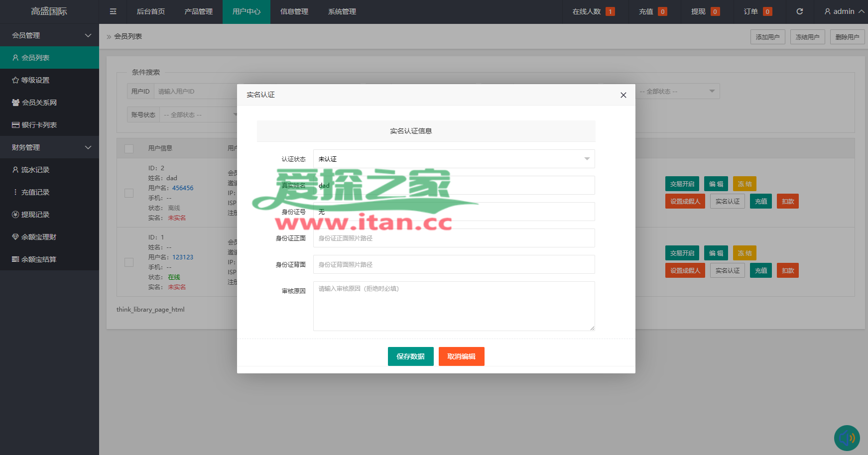The width and height of the screenshot is (868, 455).
Task: Check the checkbox for user ID 1
Action: 129,262
